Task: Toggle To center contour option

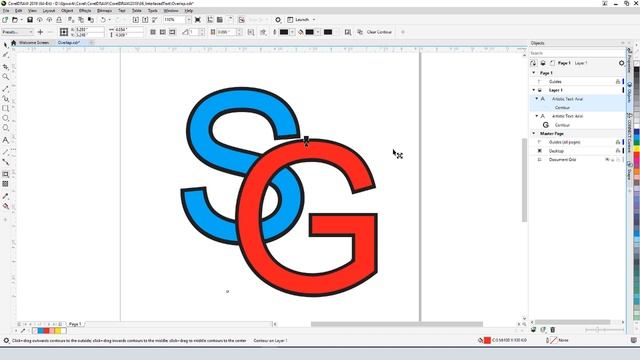Action: click(x=153, y=32)
